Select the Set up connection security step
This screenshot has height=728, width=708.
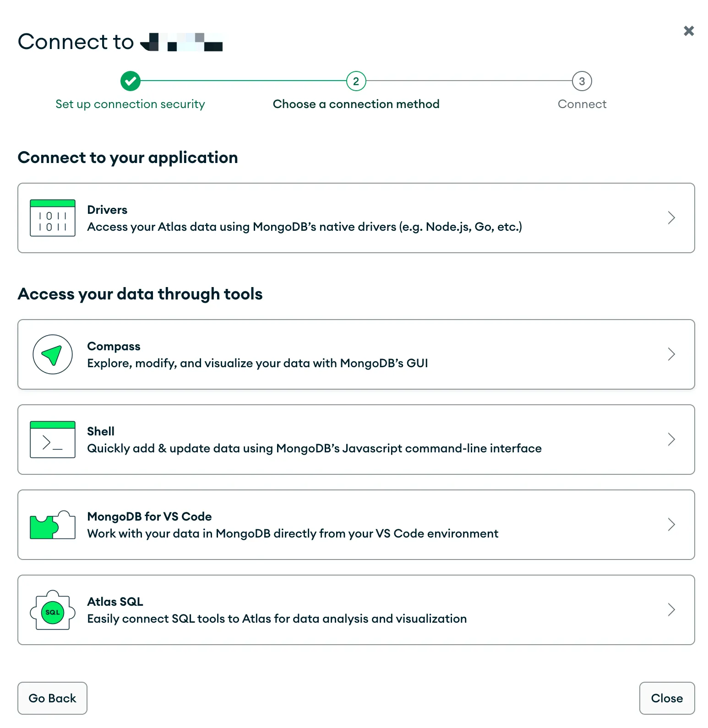click(130, 104)
